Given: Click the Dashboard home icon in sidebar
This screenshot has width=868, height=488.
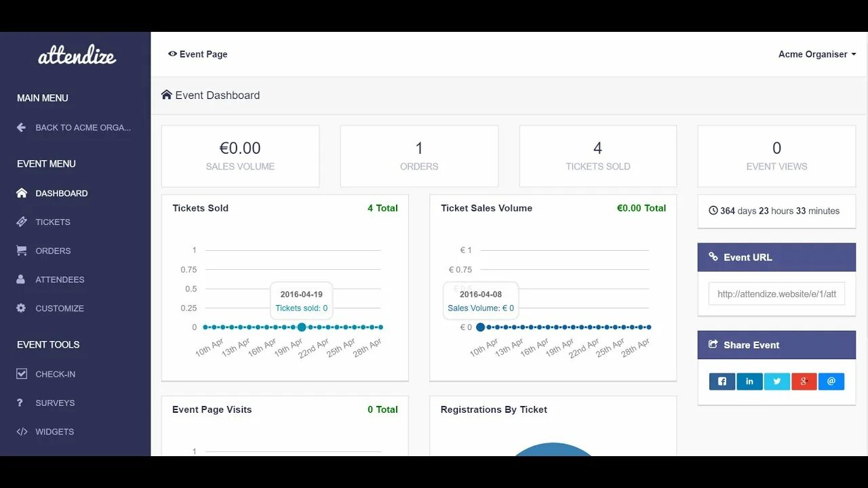Looking at the screenshot, I should pos(22,193).
